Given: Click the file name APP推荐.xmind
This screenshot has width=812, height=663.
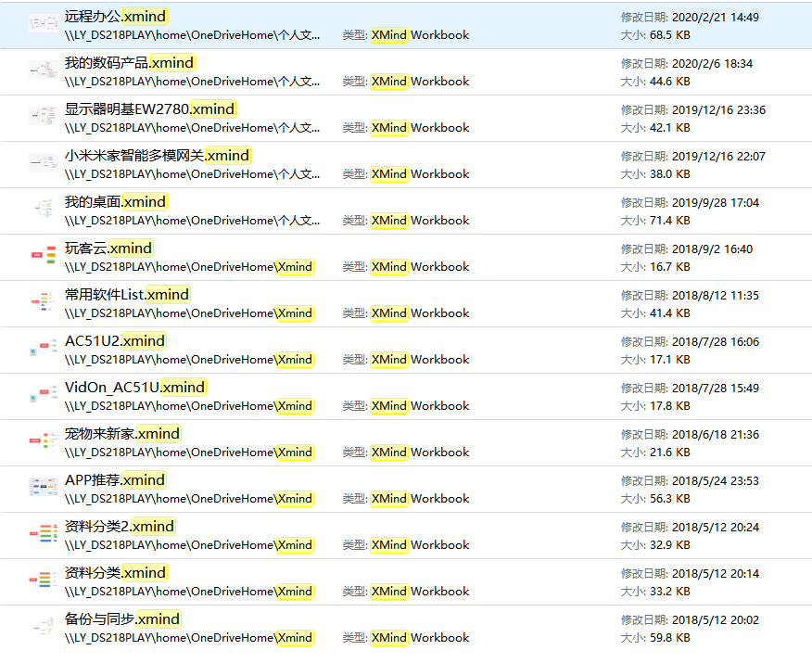Looking at the screenshot, I should [x=115, y=480].
